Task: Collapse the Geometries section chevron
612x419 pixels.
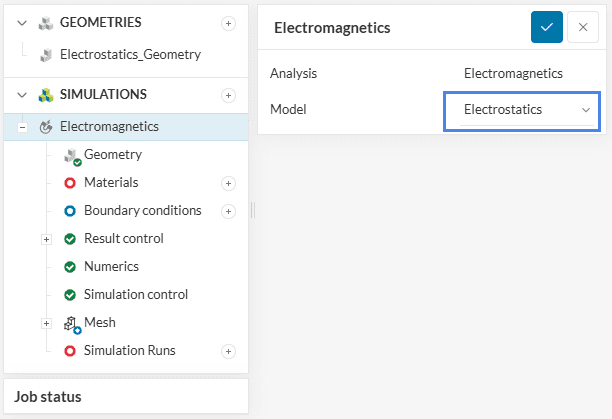Action: 21,23
